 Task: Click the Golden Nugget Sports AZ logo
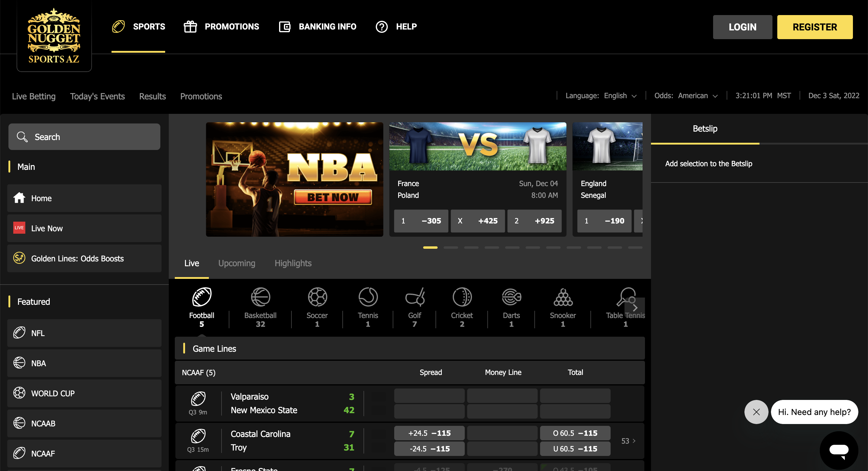tap(54, 36)
